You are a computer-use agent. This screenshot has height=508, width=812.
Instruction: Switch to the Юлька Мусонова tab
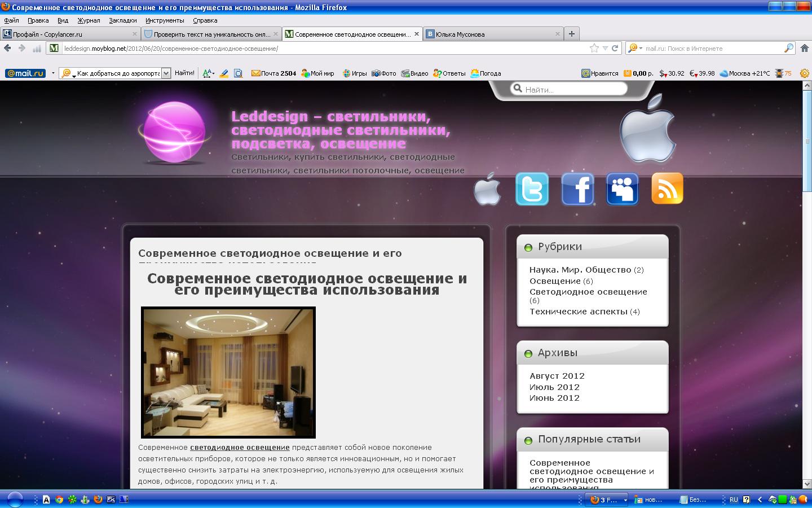[493, 34]
